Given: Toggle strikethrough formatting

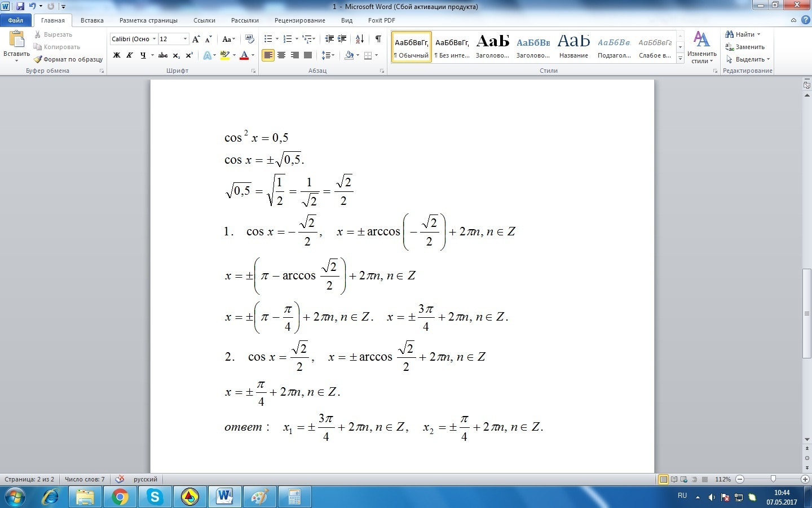Looking at the screenshot, I should point(163,55).
